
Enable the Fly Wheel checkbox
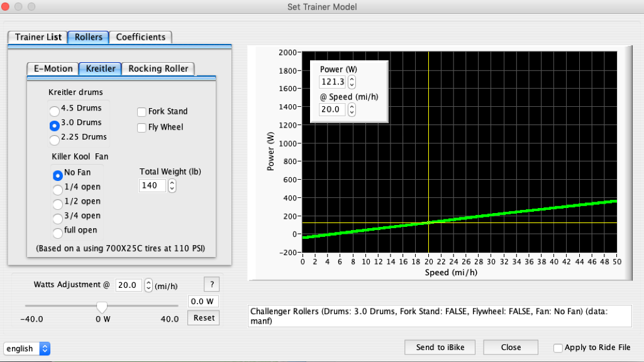pyautogui.click(x=142, y=128)
